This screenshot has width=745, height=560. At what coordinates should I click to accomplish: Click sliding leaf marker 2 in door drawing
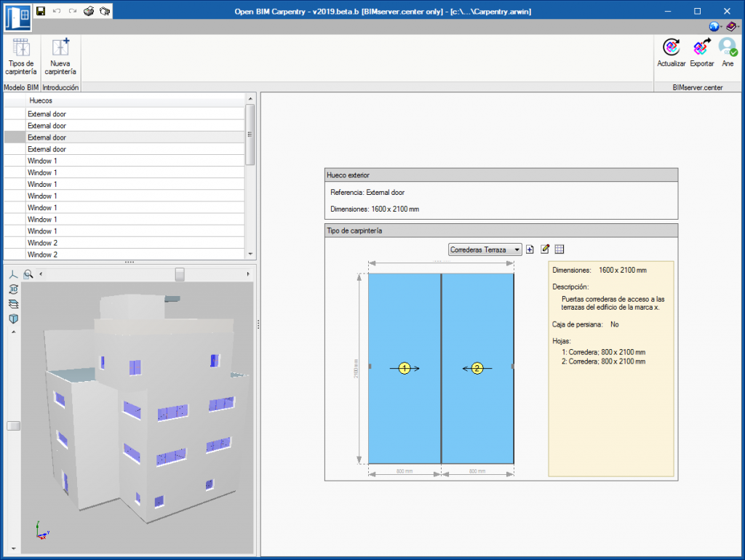point(477,368)
